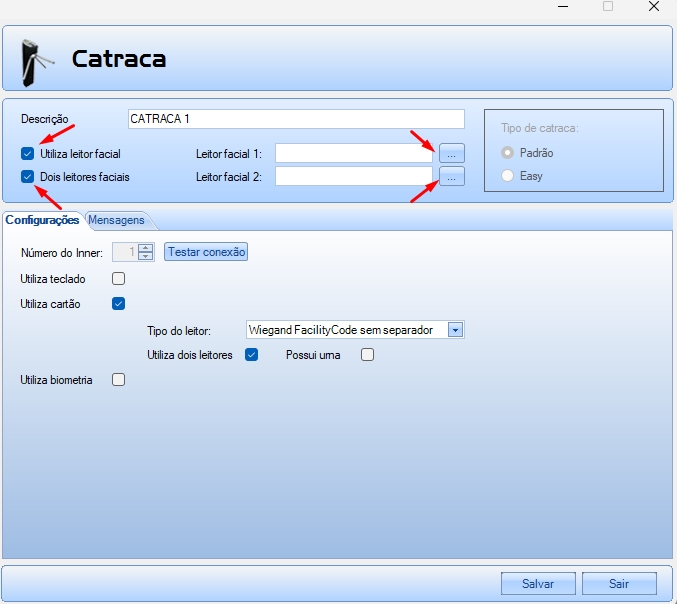This screenshot has width=677, height=604.
Task: Uncheck Utiliza leitor facial checkbox
Action: (27, 154)
